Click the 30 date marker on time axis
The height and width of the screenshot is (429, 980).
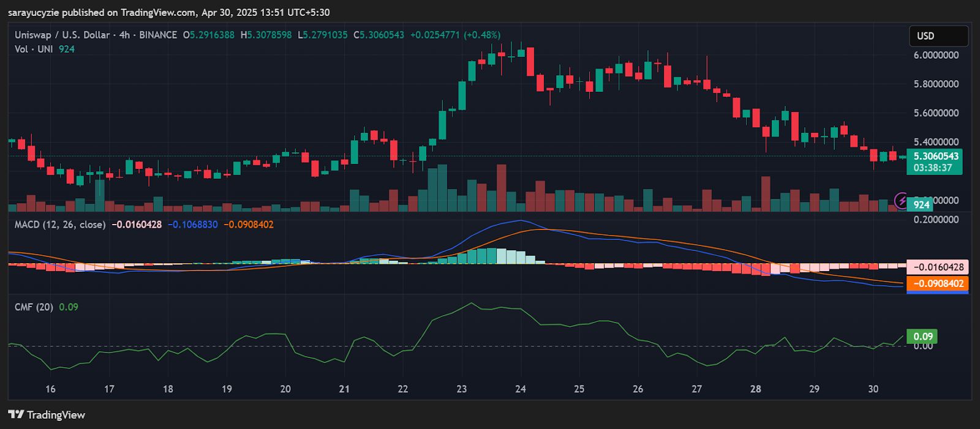pyautogui.click(x=873, y=389)
